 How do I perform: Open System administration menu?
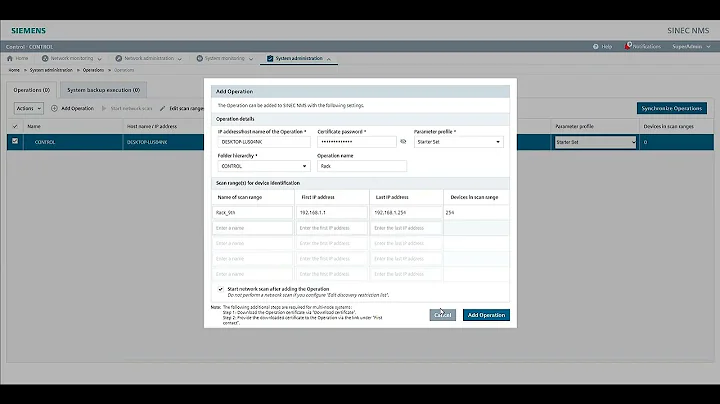[x=299, y=58]
